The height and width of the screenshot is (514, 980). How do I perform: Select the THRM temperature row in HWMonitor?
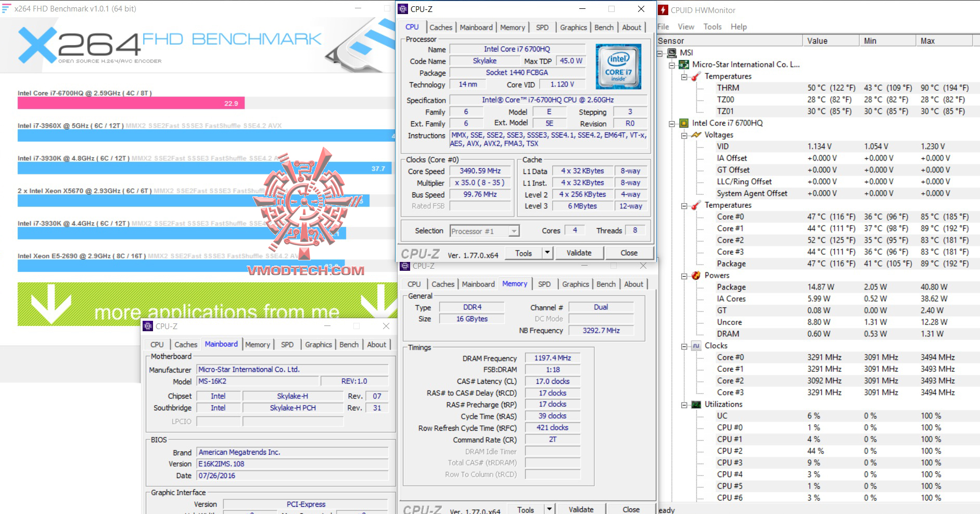843,88
